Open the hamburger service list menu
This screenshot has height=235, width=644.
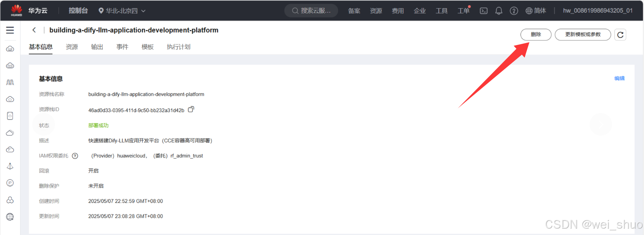[10, 30]
